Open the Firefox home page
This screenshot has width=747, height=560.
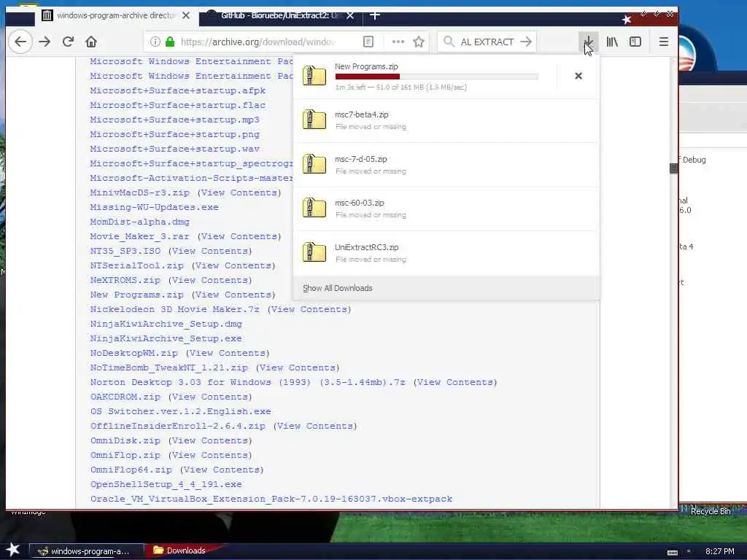pyautogui.click(x=91, y=42)
